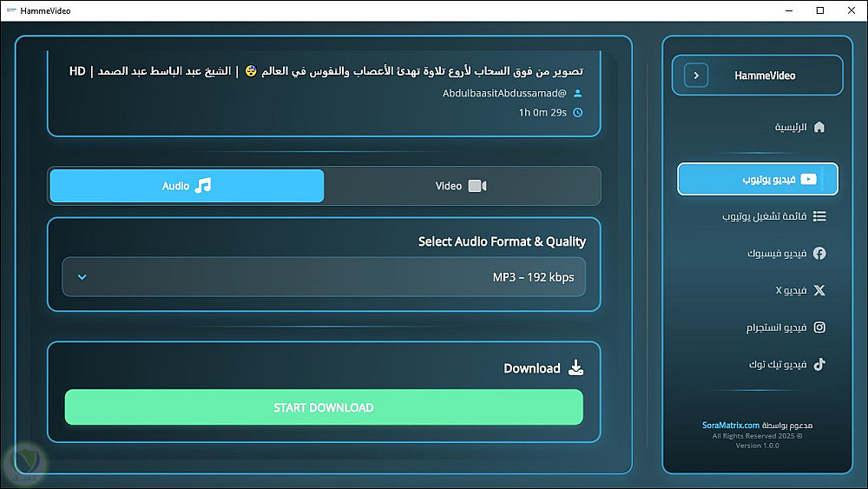This screenshot has height=489, width=868.
Task: Click the camera icon on Video tab
Action: (477, 186)
